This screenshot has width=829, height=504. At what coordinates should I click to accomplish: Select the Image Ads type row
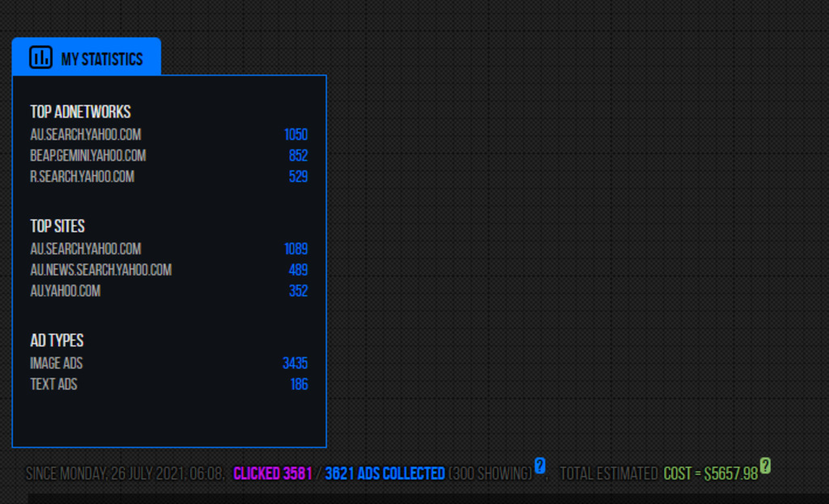56,364
